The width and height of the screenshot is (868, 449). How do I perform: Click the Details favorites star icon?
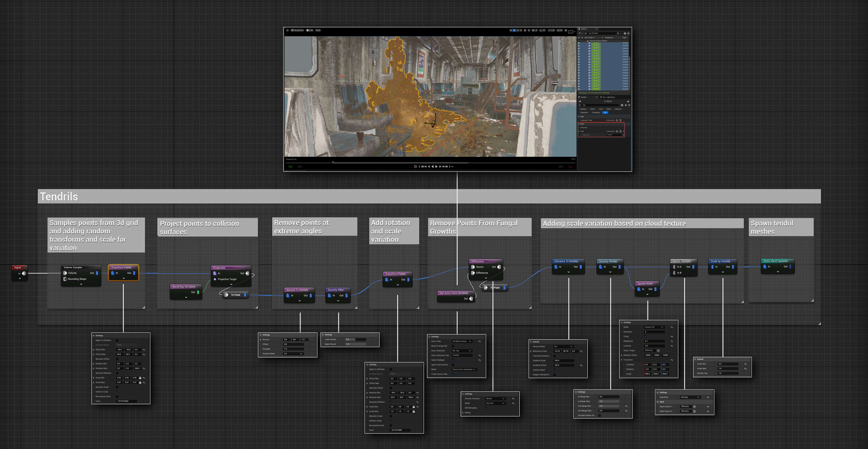pos(626,105)
